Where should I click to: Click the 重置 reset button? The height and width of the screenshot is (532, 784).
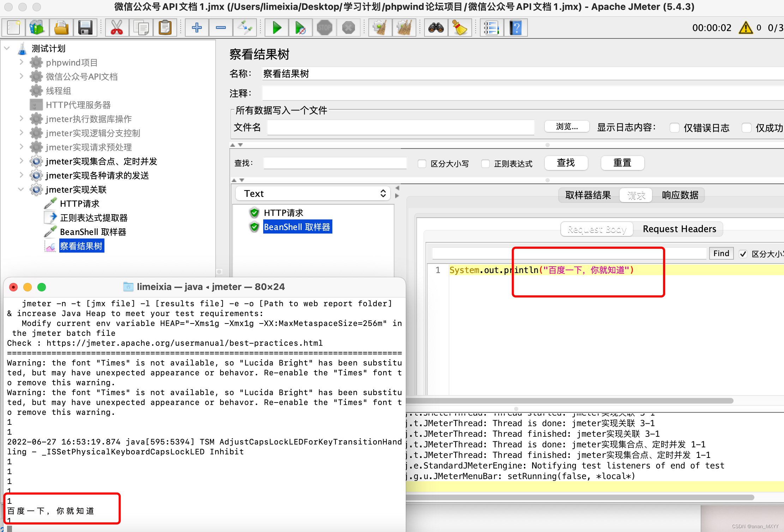[x=622, y=163]
